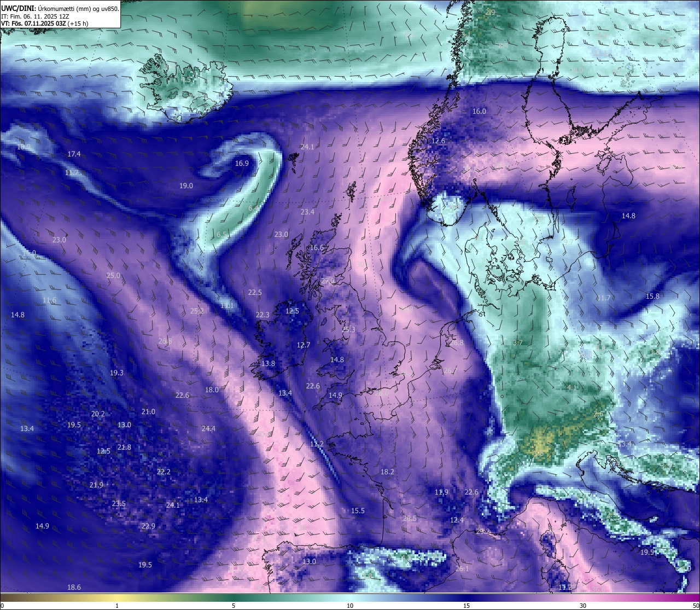Select the 21.9 map value
This screenshot has width=700, height=610.
(96, 485)
